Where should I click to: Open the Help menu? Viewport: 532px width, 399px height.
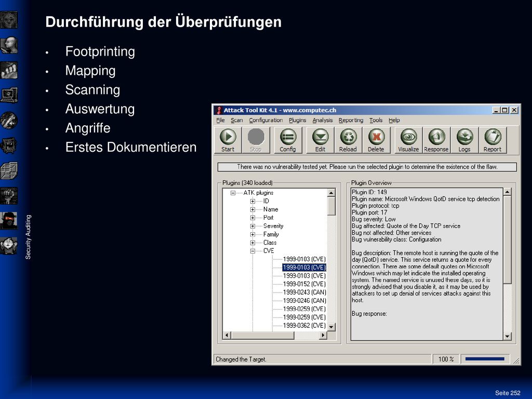tap(394, 120)
